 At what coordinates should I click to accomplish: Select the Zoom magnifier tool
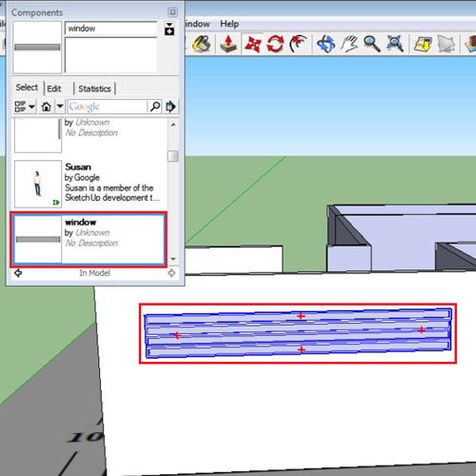point(372,44)
